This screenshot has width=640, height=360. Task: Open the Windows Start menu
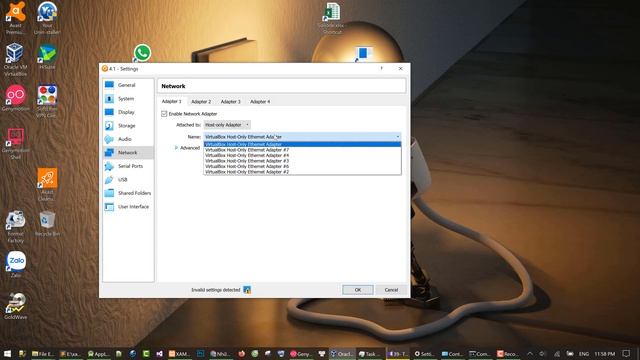coord(7,353)
